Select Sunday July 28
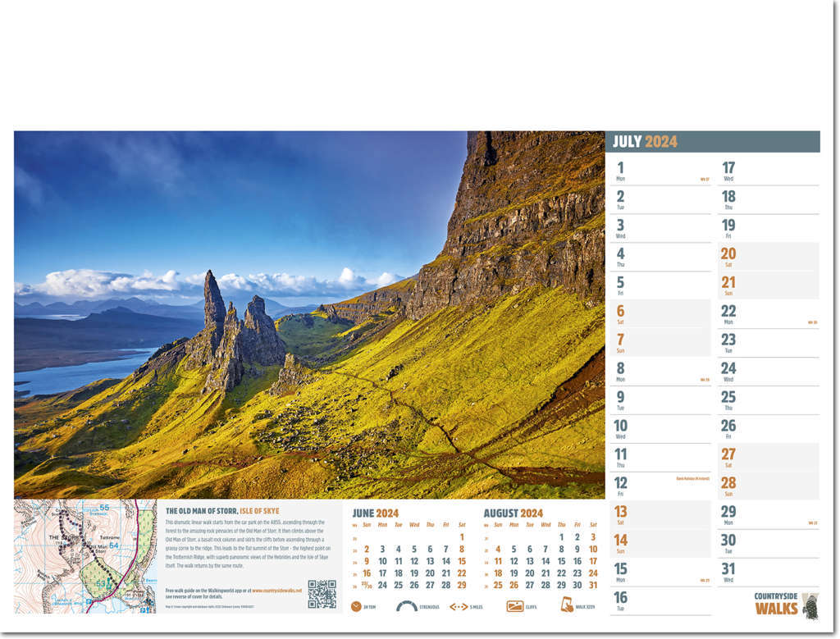Screen dimensions: 840x639 768,486
